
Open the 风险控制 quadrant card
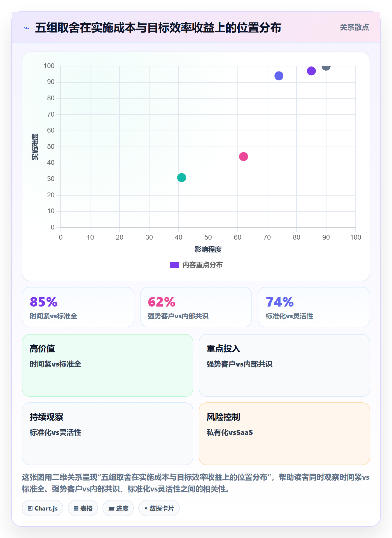[284, 434]
